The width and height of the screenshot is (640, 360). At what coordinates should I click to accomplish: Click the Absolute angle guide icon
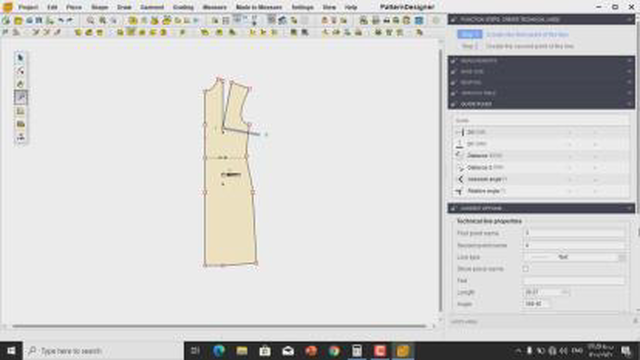460,179
